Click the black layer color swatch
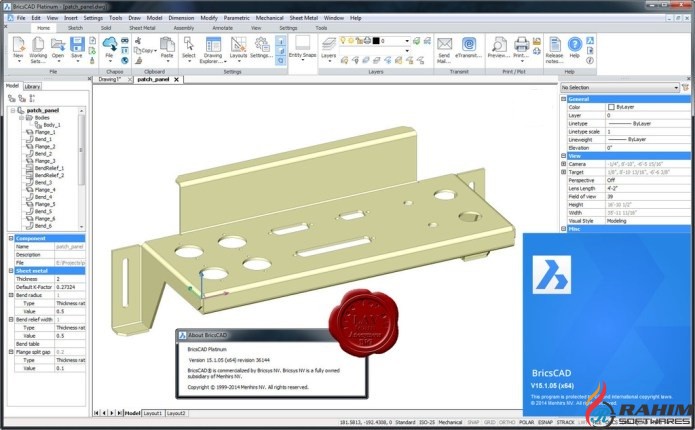695x430 pixels. click(376, 41)
